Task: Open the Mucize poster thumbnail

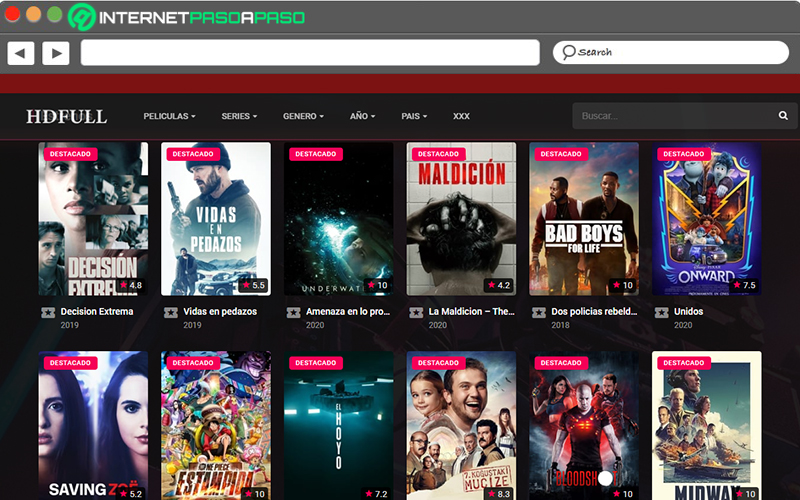Action: (x=461, y=426)
